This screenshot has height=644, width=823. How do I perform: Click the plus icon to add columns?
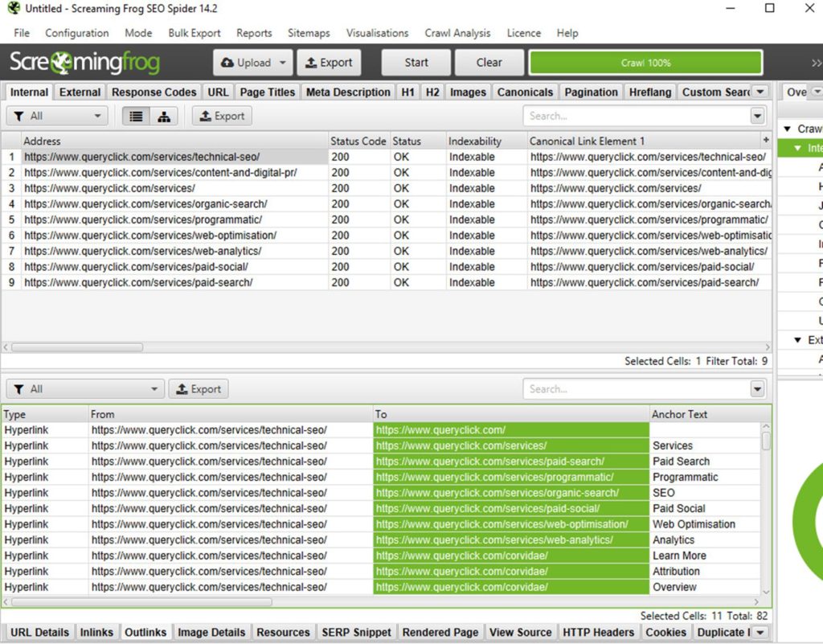pos(766,140)
